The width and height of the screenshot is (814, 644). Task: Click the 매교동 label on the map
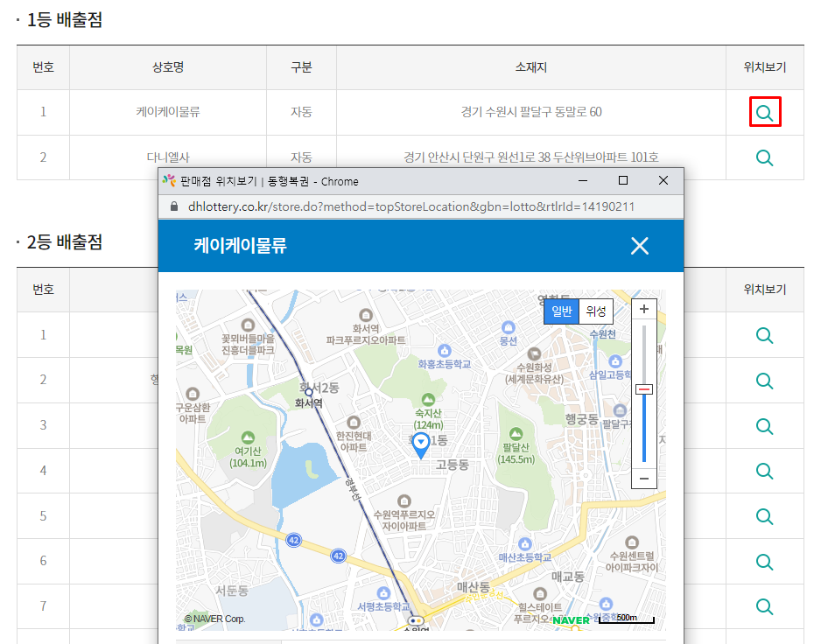[x=568, y=577]
